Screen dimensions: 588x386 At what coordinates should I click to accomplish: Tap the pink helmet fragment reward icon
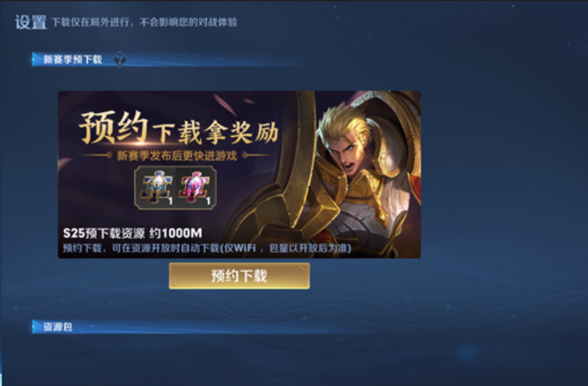pyautogui.click(x=194, y=187)
